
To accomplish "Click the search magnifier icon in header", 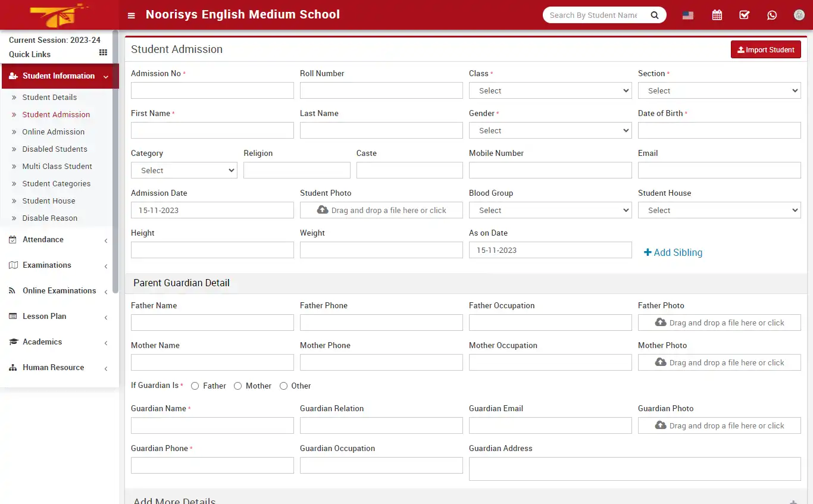I will (655, 15).
